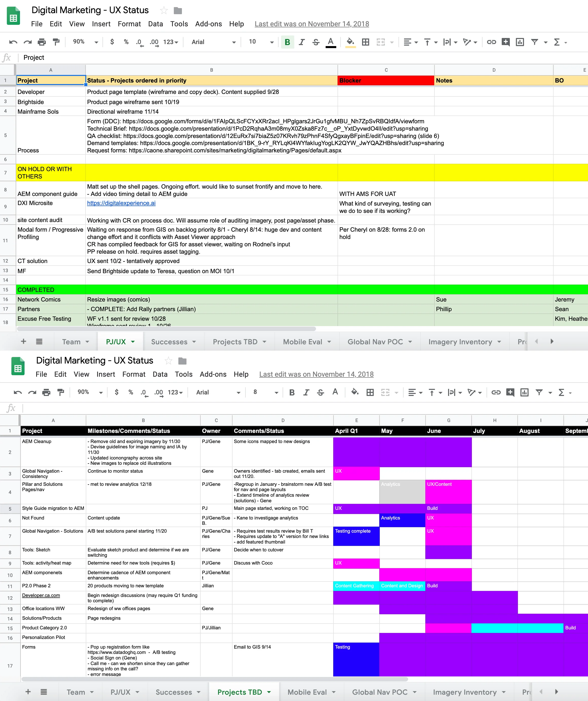Decrease decimal places in top spreadsheet toolbar
Screen dimensions: 588x701
click(x=139, y=42)
